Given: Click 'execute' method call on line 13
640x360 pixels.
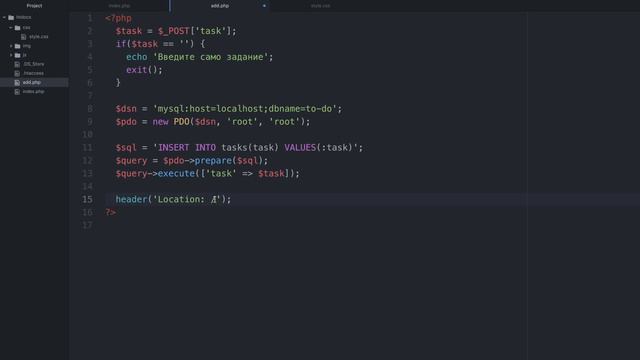Looking at the screenshot, I should coord(176,174).
